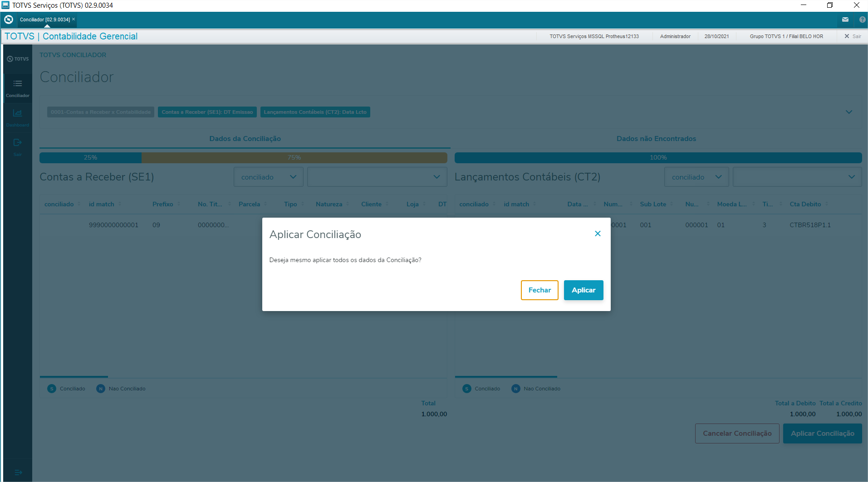Click TOTVS Serviços MSSQL Protheus12133 label

point(594,36)
